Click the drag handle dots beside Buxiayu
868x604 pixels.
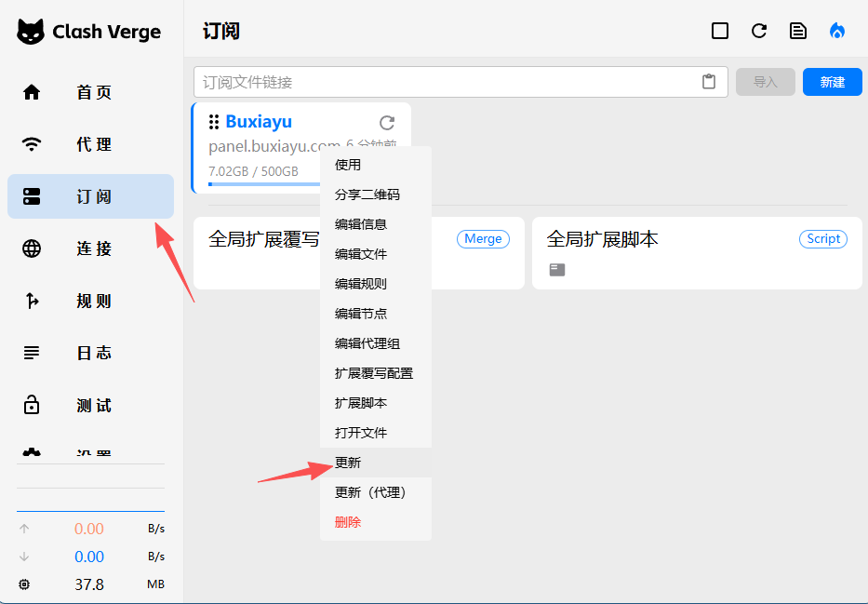tap(214, 122)
